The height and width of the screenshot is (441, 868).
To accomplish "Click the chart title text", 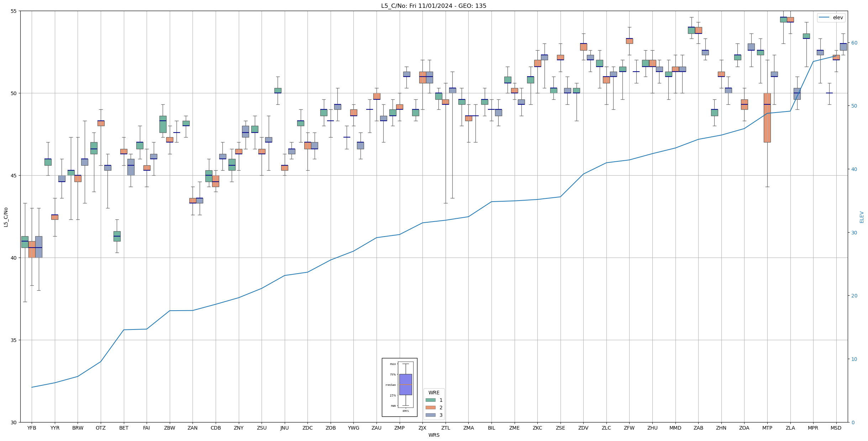I will click(x=433, y=6).
